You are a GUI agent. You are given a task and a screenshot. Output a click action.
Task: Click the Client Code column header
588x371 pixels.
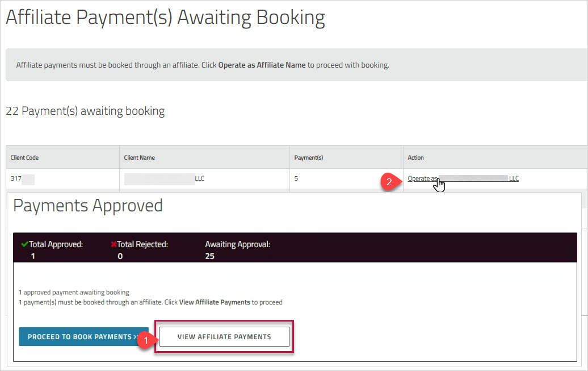(24, 157)
